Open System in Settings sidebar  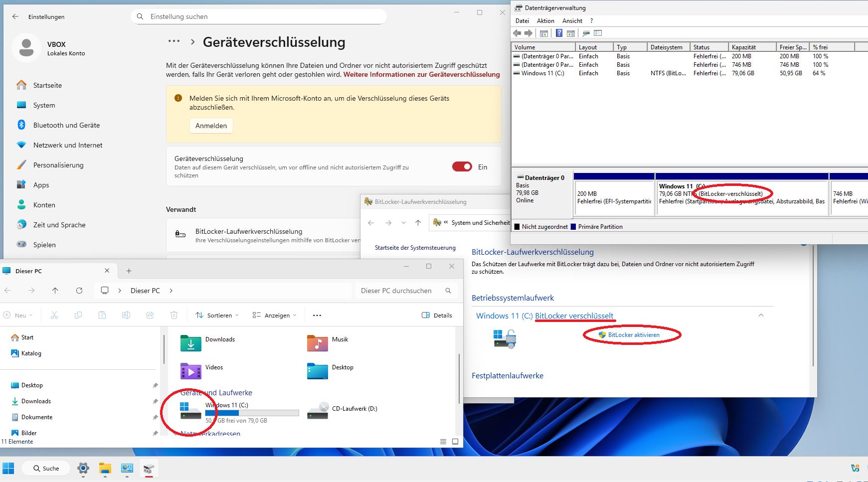[44, 105]
